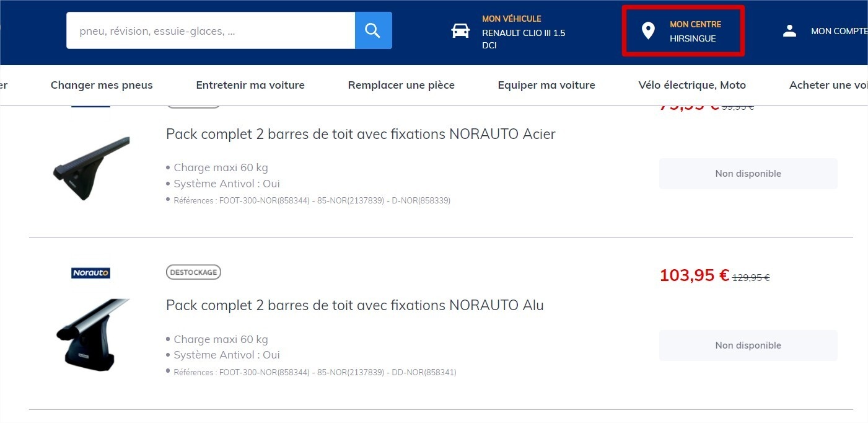
Task: Click the car icon for Mon Véhicule
Action: click(x=460, y=31)
